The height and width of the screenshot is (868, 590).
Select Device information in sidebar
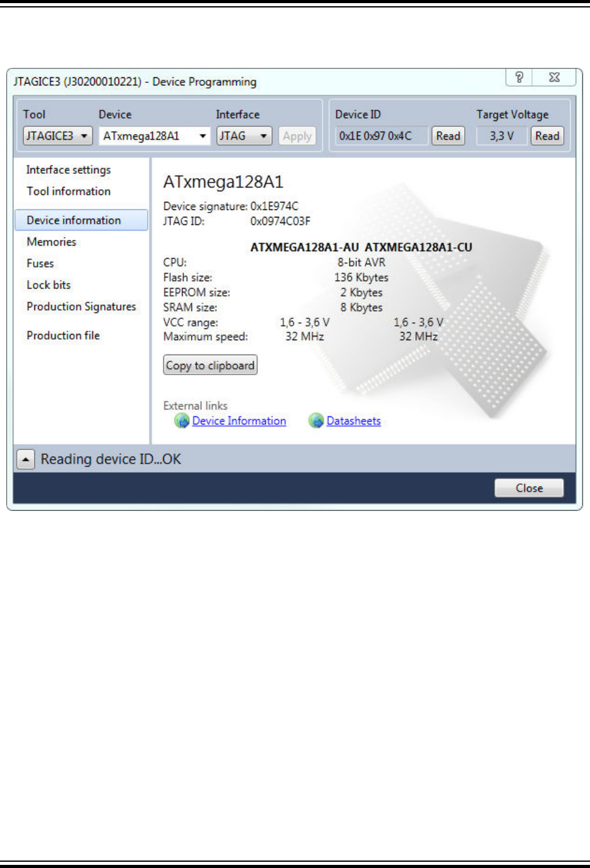(81, 220)
